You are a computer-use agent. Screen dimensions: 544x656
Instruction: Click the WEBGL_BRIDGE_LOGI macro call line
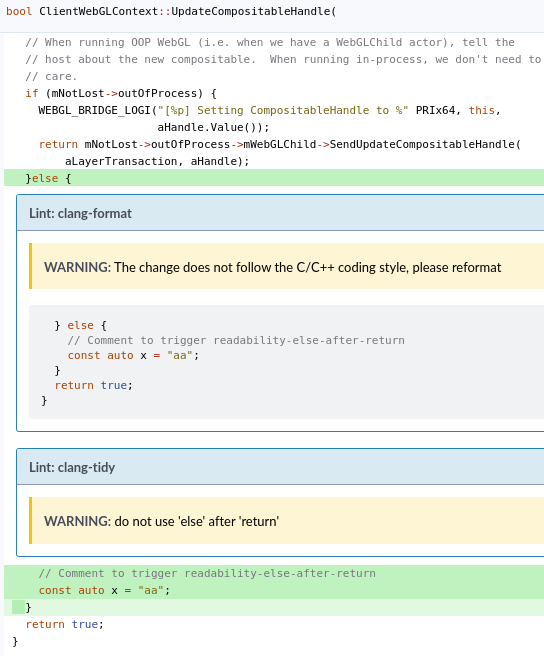point(269,110)
